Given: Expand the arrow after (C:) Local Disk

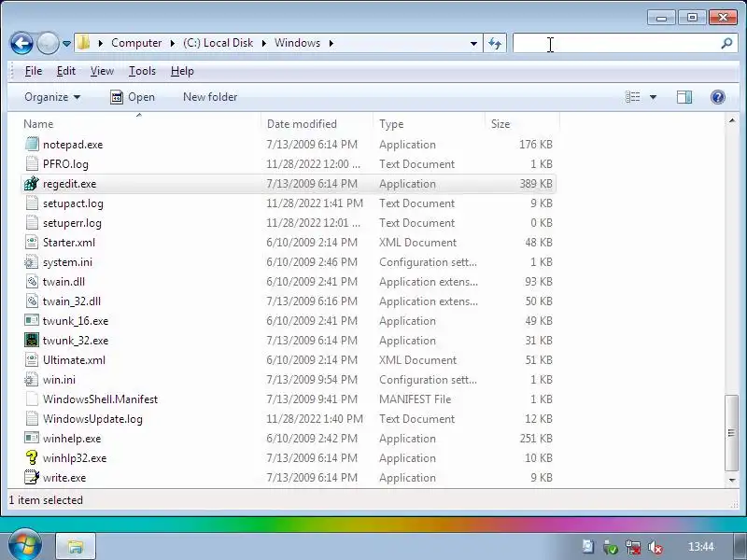Looking at the screenshot, I should [263, 43].
